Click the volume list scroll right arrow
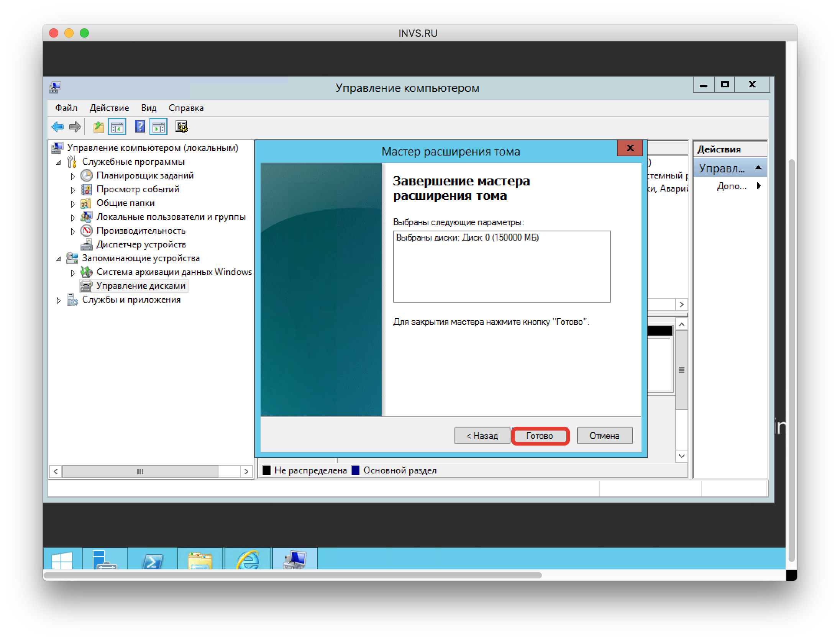840x642 pixels. pos(681,305)
